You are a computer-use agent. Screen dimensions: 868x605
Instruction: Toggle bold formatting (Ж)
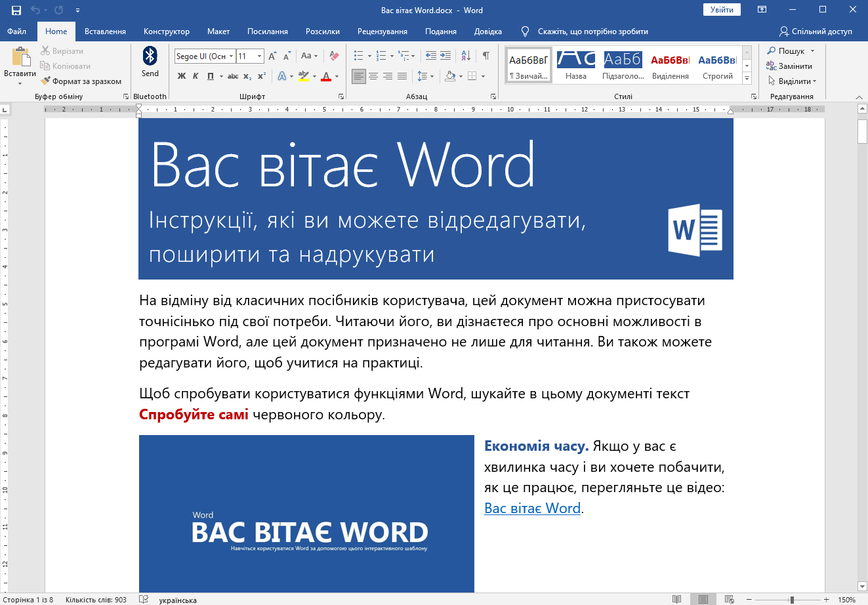[182, 76]
